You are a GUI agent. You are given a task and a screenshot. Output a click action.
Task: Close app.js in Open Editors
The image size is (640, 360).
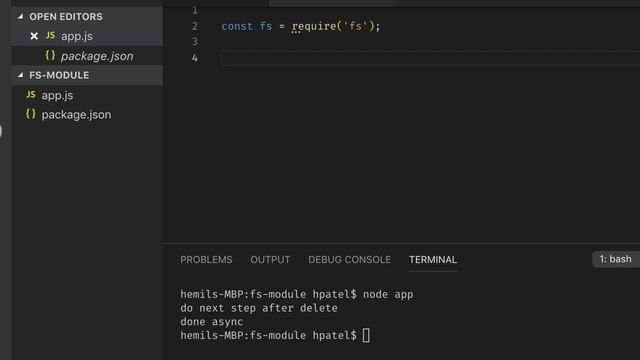34,36
